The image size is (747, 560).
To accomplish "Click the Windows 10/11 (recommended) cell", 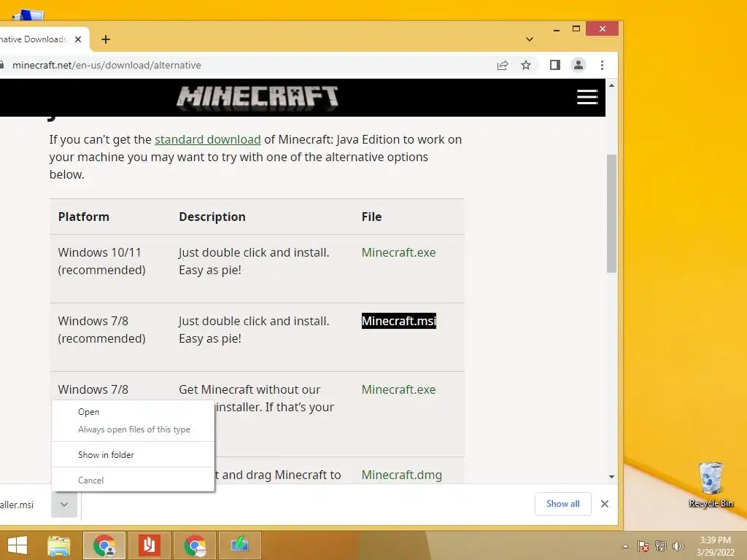I will (x=101, y=261).
